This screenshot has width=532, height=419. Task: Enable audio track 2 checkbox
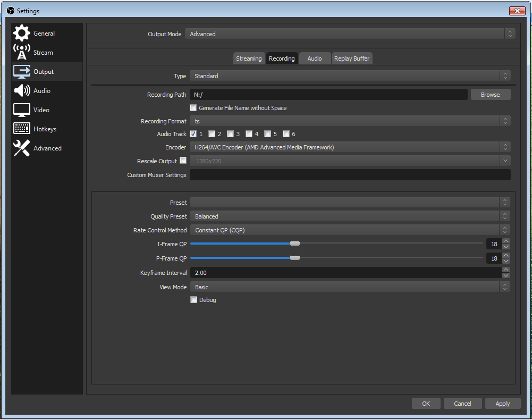pyautogui.click(x=212, y=134)
